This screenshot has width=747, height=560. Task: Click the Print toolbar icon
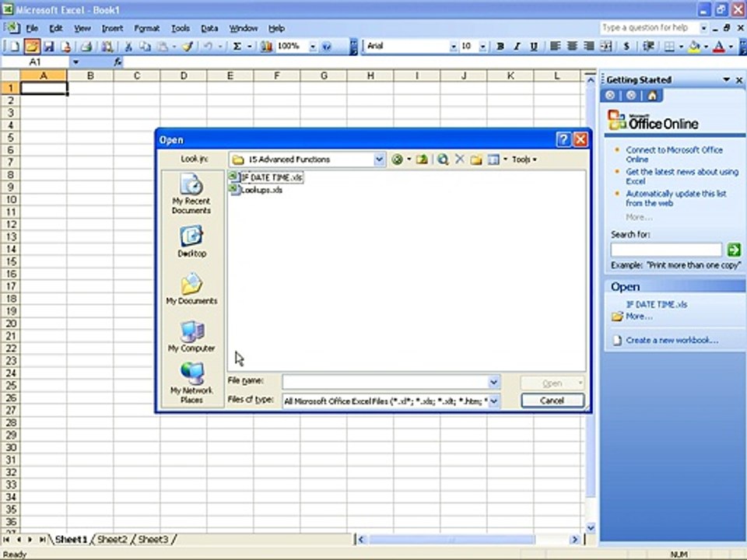86,46
